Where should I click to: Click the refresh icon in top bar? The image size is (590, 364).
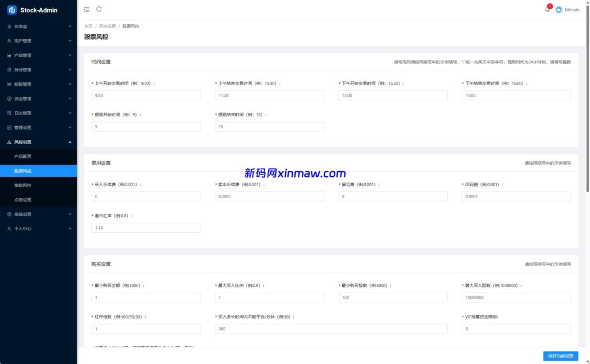(99, 9)
